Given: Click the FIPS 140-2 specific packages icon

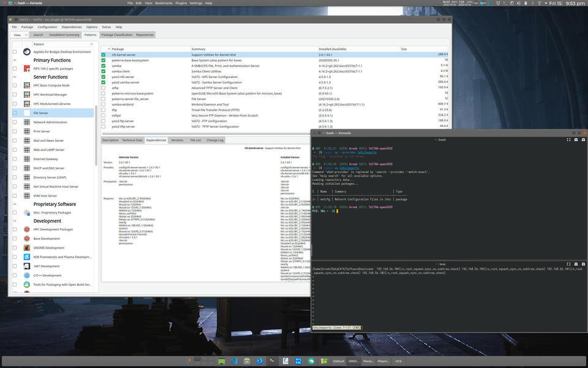Looking at the screenshot, I should coord(26,68).
